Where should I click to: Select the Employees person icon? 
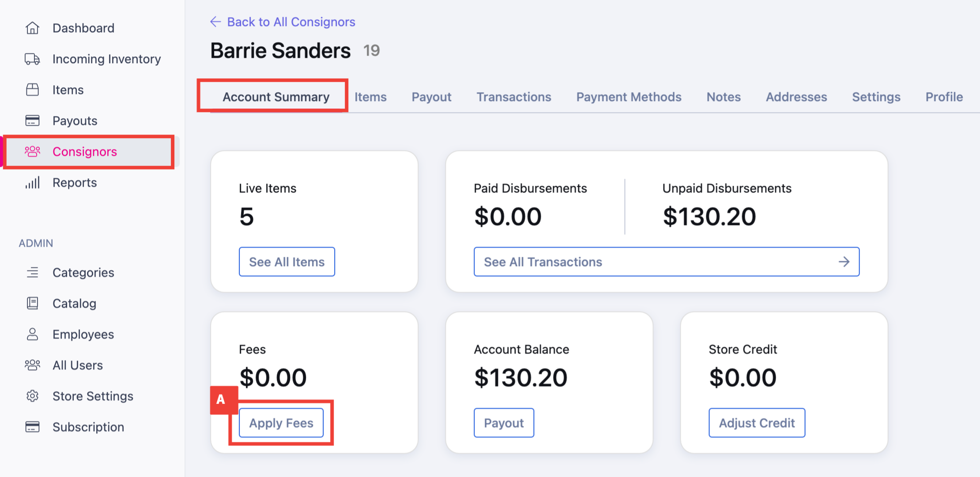tap(32, 334)
